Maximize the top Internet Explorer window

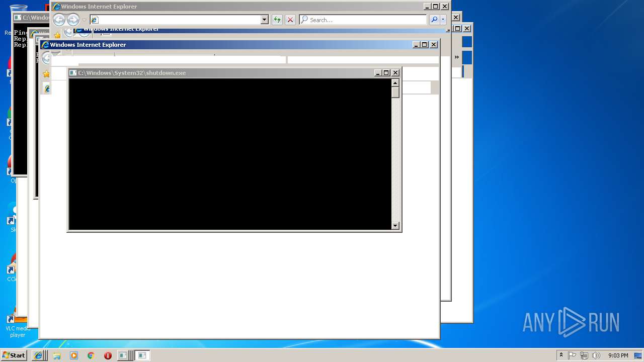(x=436, y=7)
